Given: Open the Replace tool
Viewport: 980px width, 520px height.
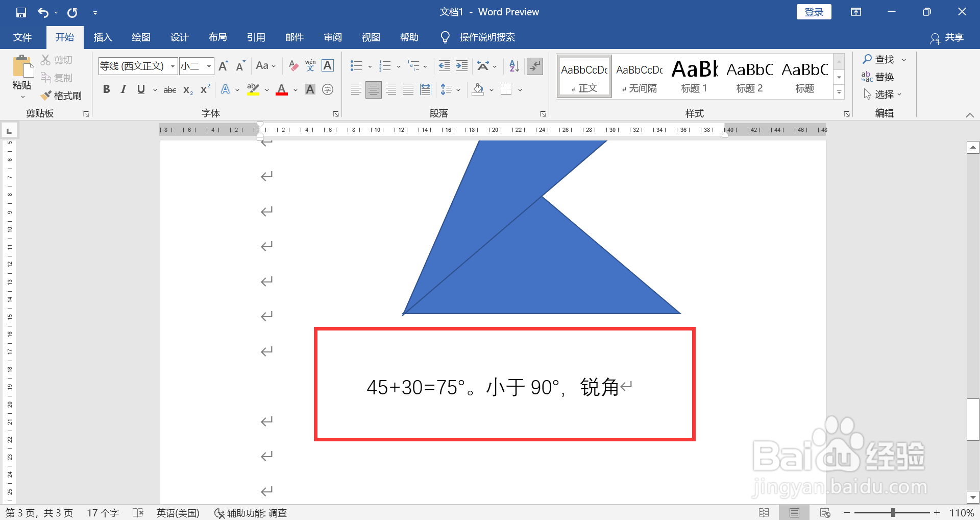Looking at the screenshot, I should pyautogui.click(x=878, y=77).
